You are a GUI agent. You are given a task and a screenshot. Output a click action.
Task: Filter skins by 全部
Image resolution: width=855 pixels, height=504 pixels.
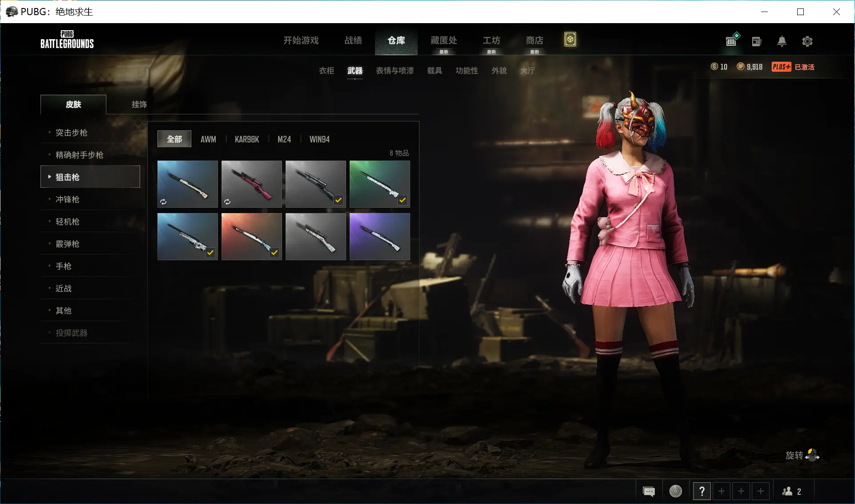[174, 139]
